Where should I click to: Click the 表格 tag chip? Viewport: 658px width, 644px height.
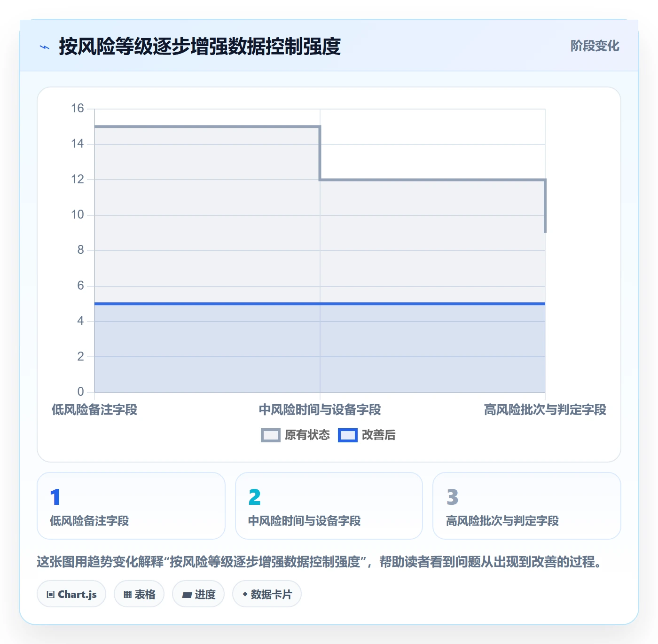click(139, 594)
